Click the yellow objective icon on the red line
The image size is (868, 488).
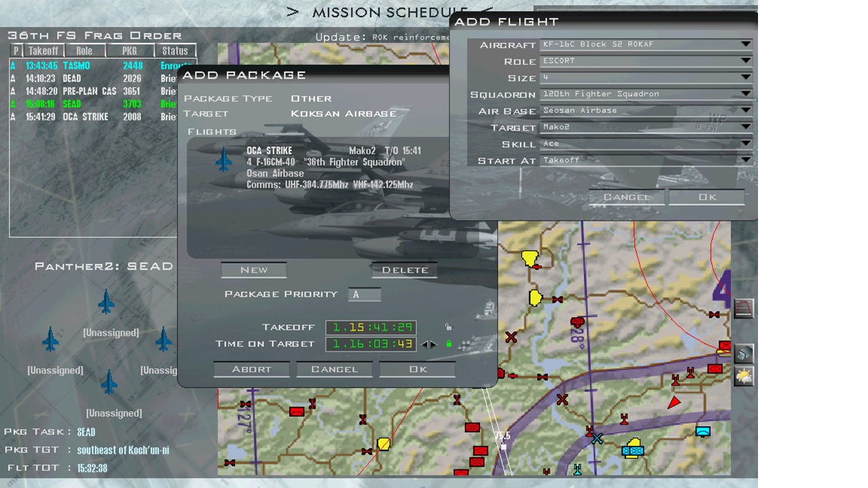coord(384,444)
